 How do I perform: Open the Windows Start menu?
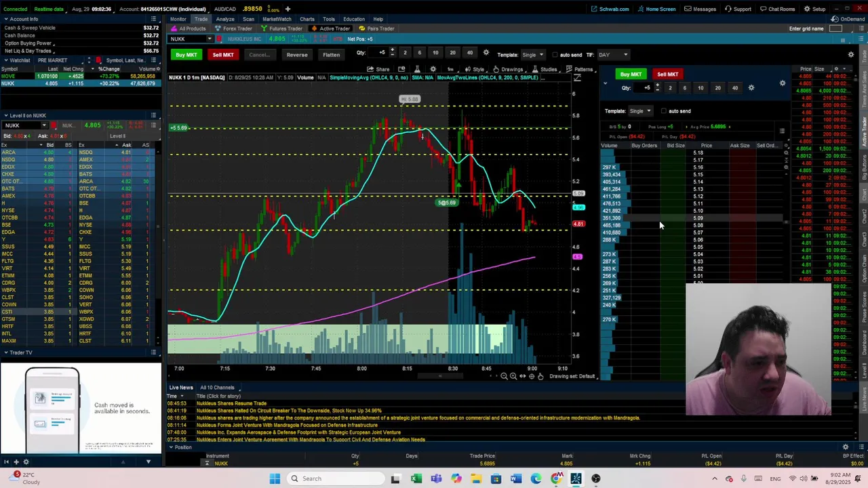coord(275,479)
